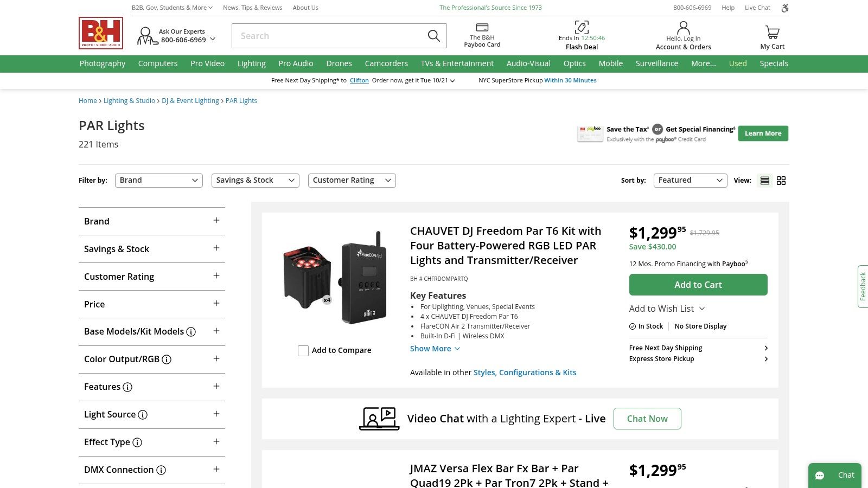Switch to grid view icon
Viewport: 868px width, 488px height.
pyautogui.click(x=781, y=181)
